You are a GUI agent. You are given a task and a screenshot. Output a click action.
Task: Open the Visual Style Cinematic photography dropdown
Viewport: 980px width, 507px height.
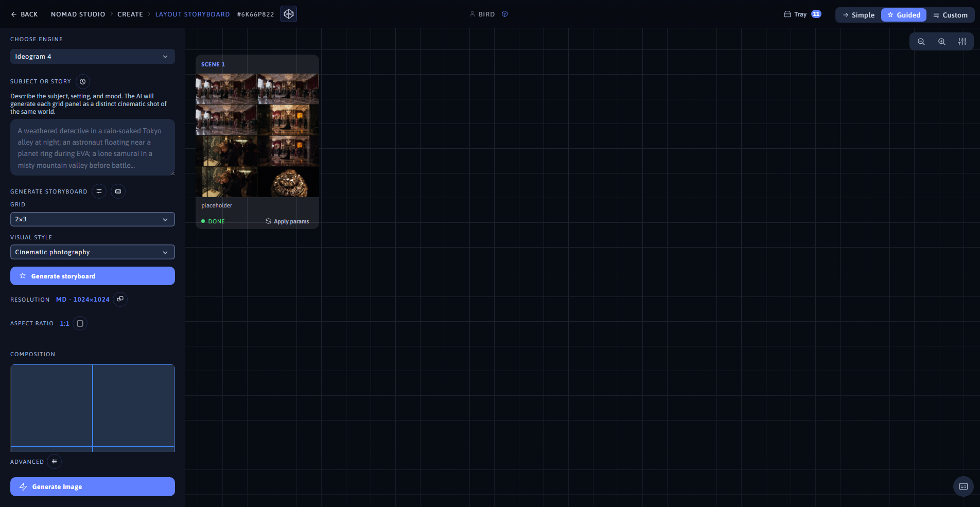(93, 252)
